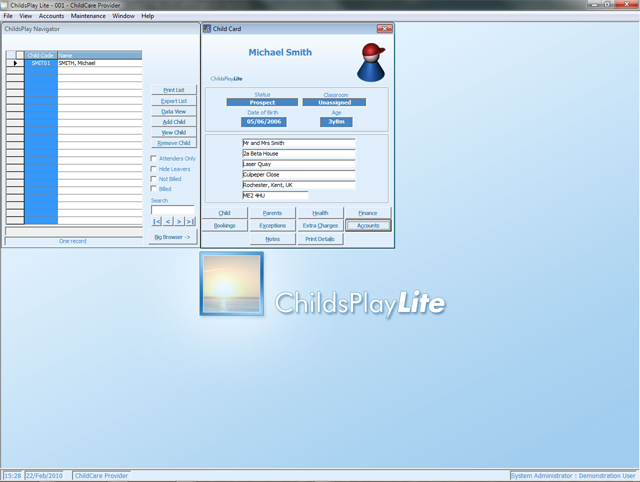
Task: Click the Prospect status value
Action: (x=262, y=102)
